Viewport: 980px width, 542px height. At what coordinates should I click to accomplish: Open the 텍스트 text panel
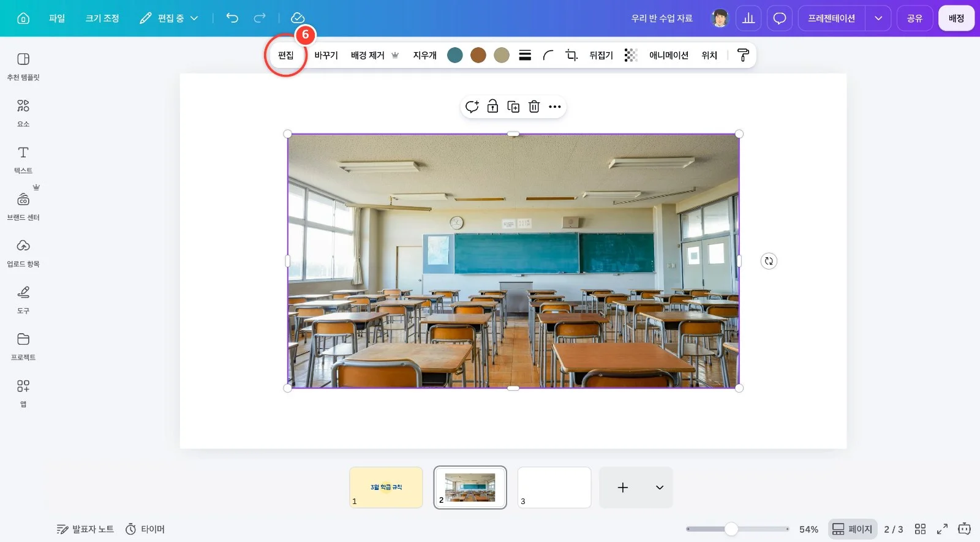click(23, 160)
